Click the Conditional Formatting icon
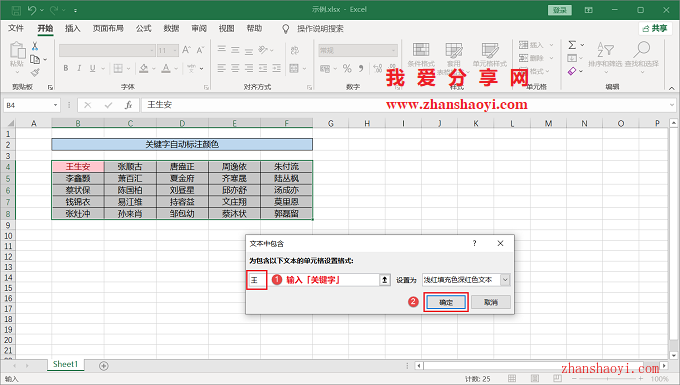The width and height of the screenshot is (680, 385). (421, 49)
